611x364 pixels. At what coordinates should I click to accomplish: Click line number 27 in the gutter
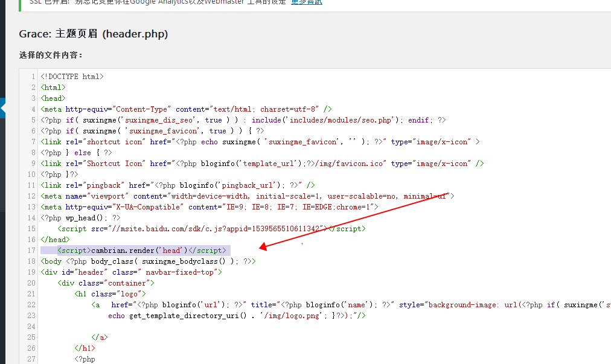tap(31, 359)
